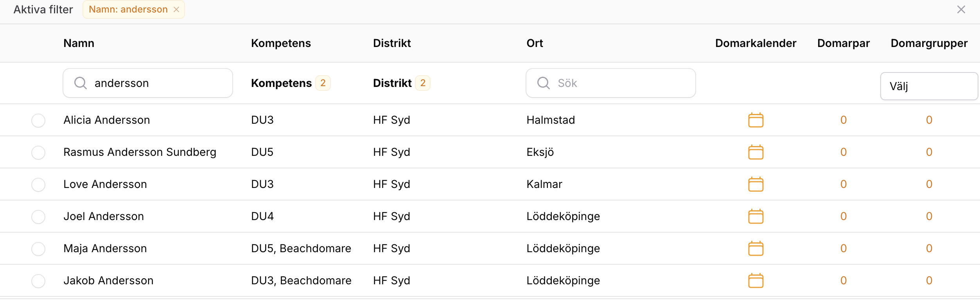The image size is (980, 307).
Task: Click the name search field containing andersson
Action: (x=148, y=83)
